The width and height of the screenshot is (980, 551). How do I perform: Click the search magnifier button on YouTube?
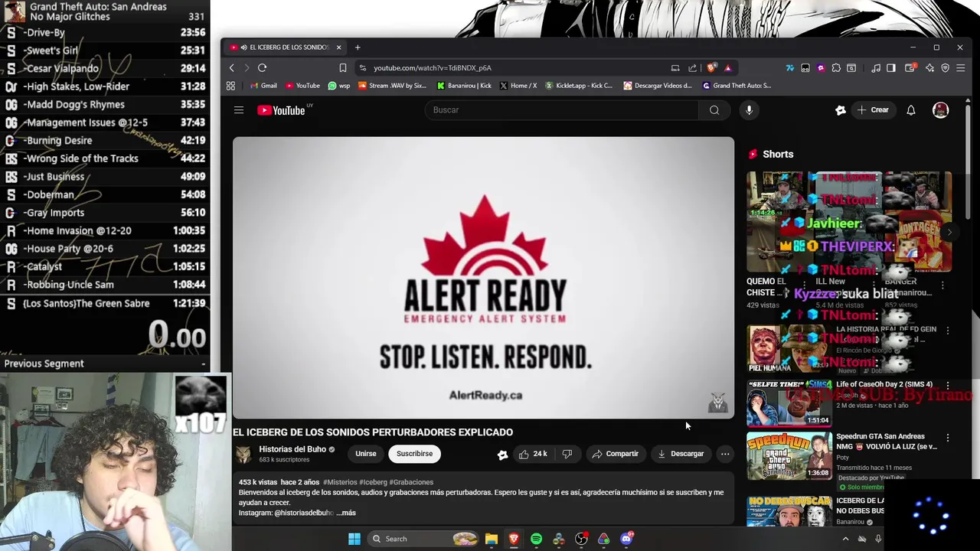714,110
